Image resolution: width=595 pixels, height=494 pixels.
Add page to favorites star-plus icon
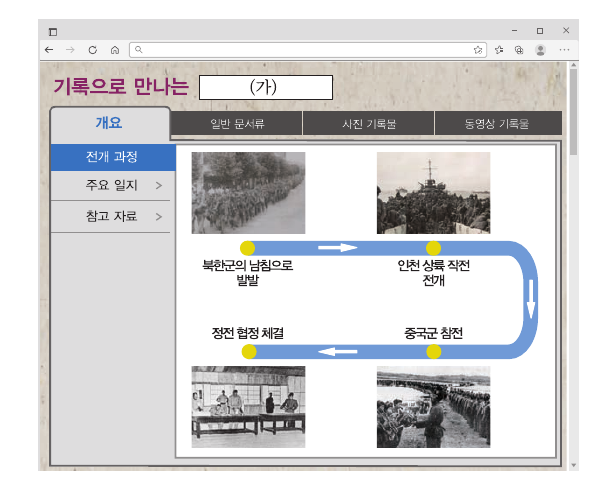tap(478, 50)
